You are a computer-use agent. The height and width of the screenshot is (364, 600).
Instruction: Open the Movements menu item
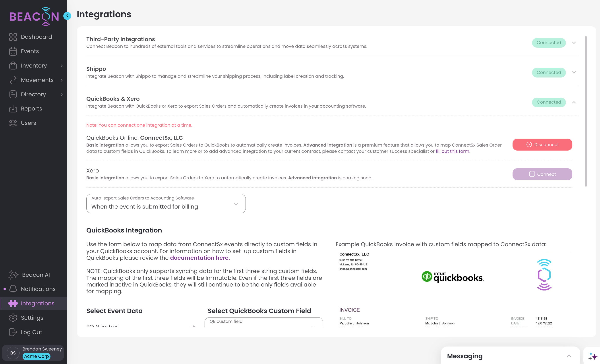37,80
